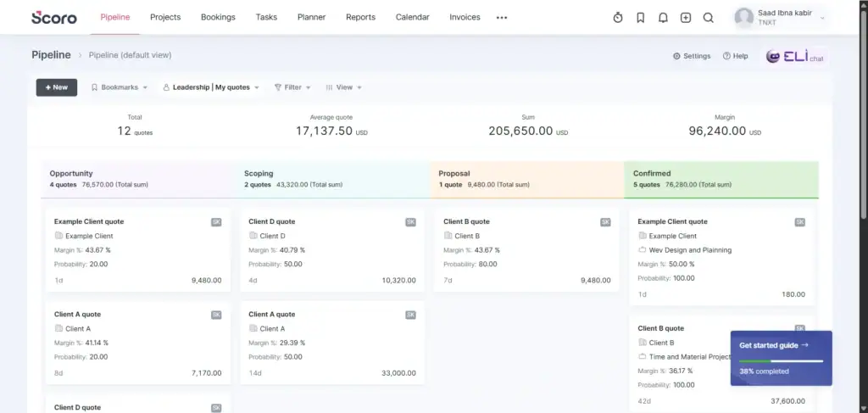Screen dimensions: 868x413
Task: Click the quick add plus icon
Action: (685, 18)
